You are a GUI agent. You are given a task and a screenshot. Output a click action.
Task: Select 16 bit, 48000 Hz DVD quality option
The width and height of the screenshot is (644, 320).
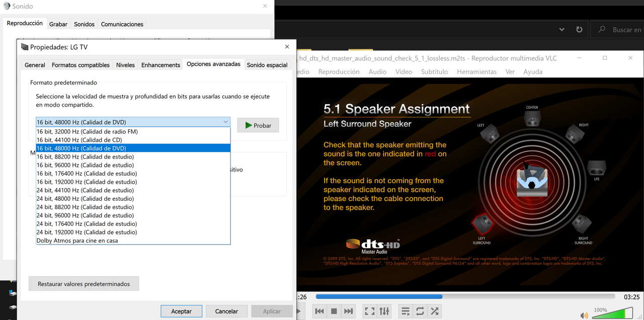pyautogui.click(x=133, y=148)
